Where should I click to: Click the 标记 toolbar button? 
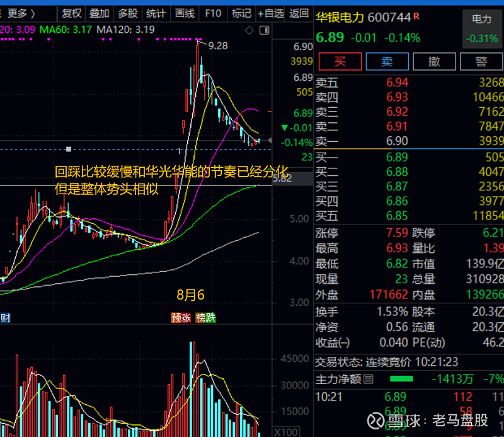click(241, 13)
